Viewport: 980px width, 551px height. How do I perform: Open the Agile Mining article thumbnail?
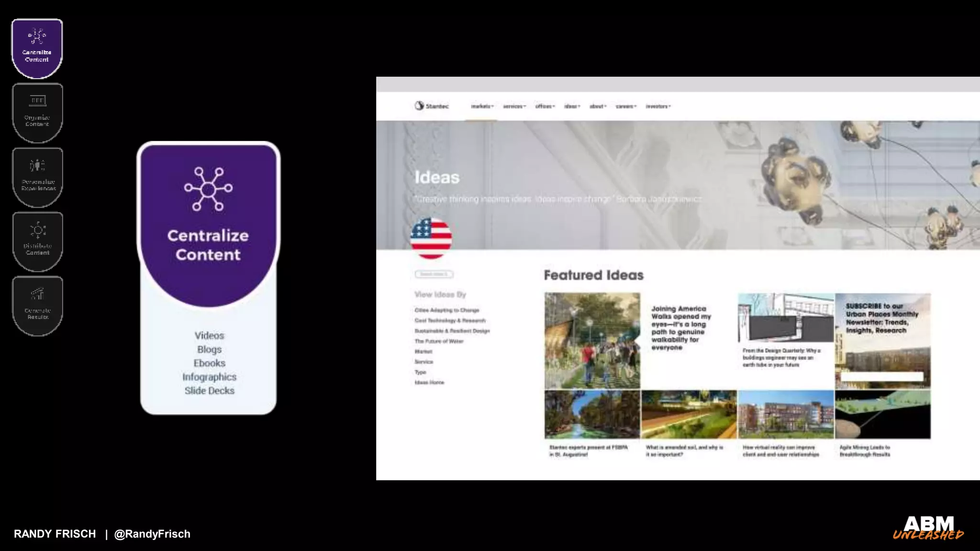[882, 414]
